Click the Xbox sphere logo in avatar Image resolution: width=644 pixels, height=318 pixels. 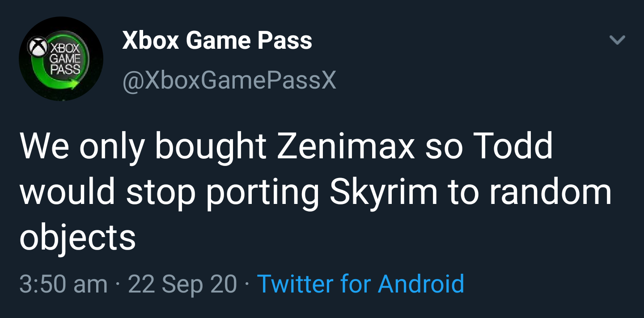[x=37, y=46]
